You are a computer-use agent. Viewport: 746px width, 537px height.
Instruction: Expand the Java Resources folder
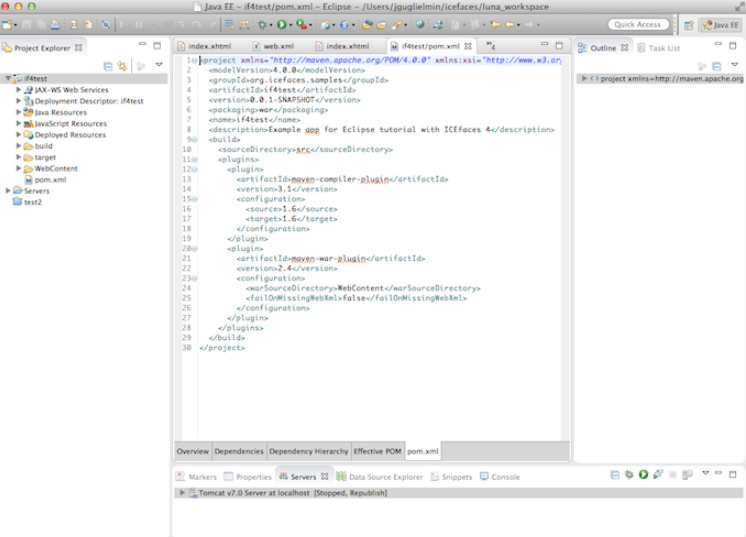tap(19, 112)
